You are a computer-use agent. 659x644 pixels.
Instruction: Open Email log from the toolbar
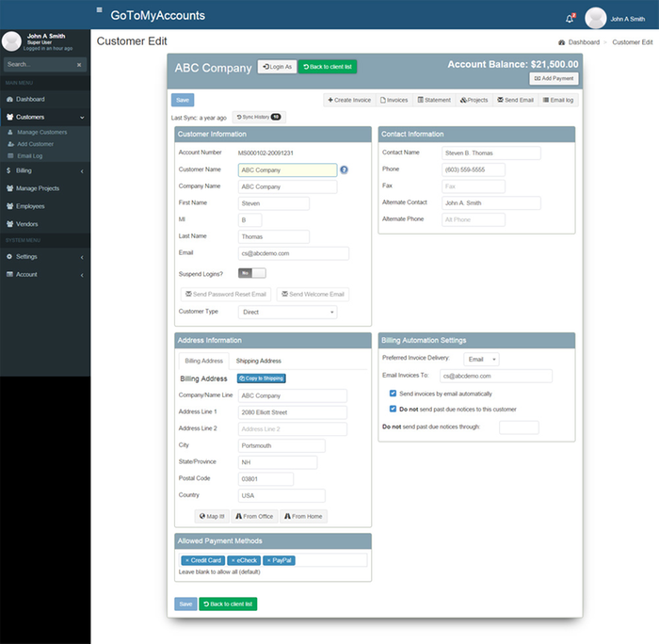point(557,100)
